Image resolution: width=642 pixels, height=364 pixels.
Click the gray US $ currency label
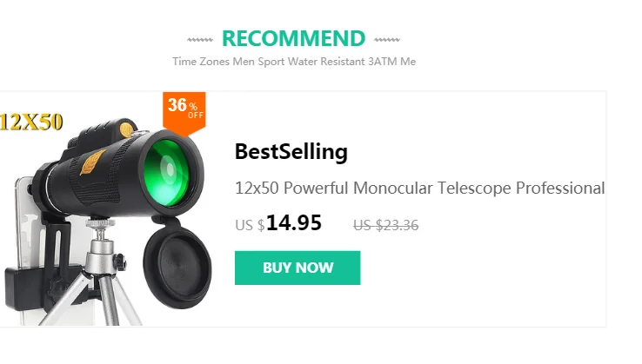coord(250,225)
